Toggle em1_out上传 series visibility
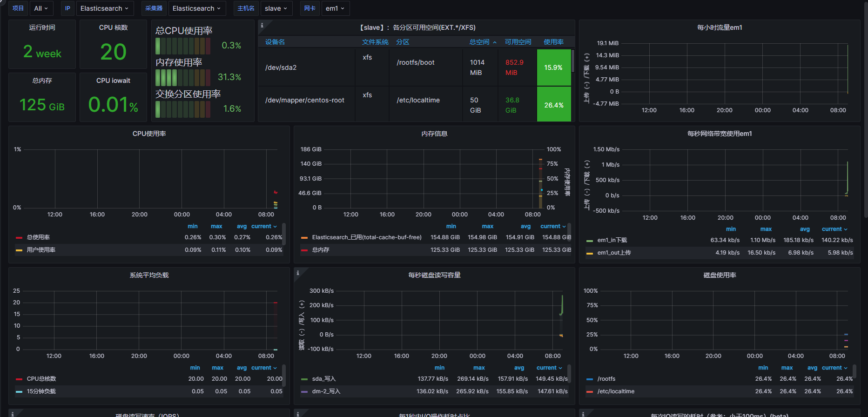The image size is (868, 417). (x=614, y=253)
